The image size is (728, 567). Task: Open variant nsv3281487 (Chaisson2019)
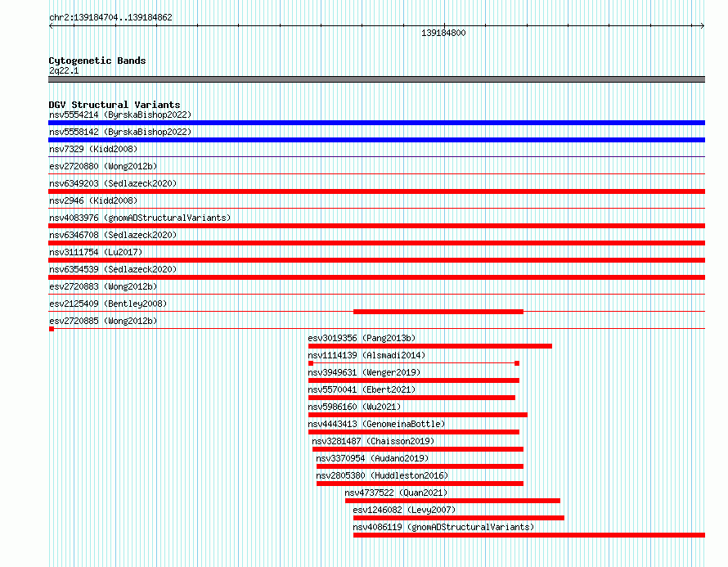tap(373, 441)
